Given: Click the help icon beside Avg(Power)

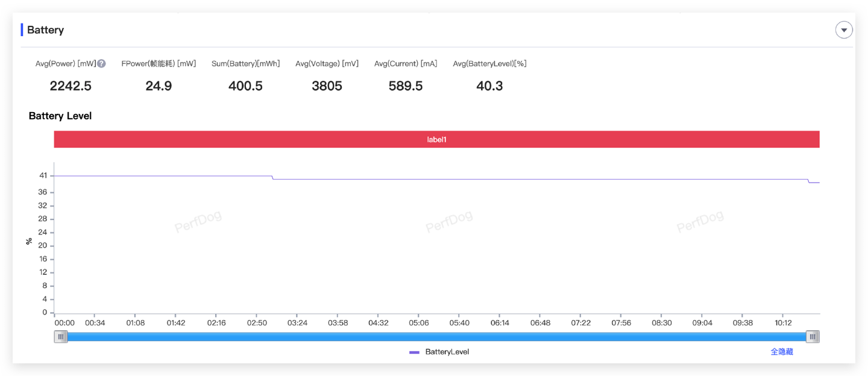Looking at the screenshot, I should point(101,64).
